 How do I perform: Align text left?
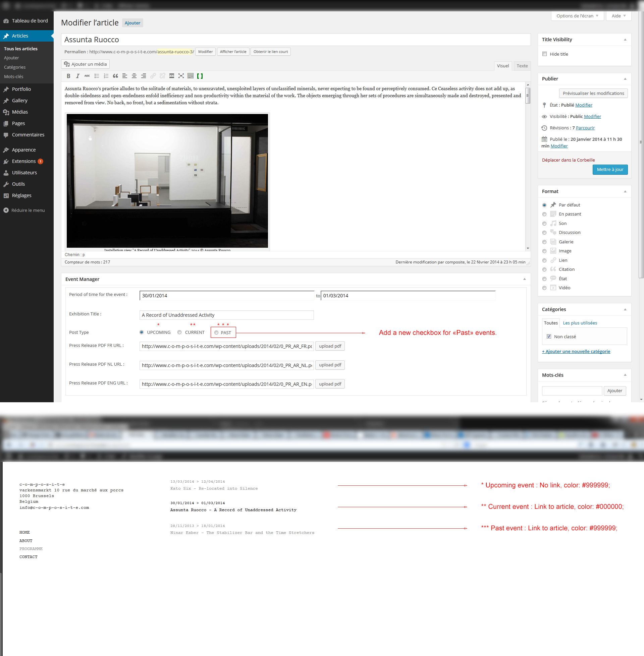click(x=125, y=76)
